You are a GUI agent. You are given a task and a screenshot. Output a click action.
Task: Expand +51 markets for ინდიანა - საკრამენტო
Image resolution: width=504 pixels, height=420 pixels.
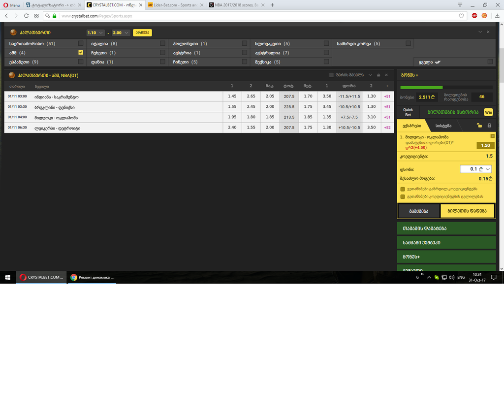(387, 96)
